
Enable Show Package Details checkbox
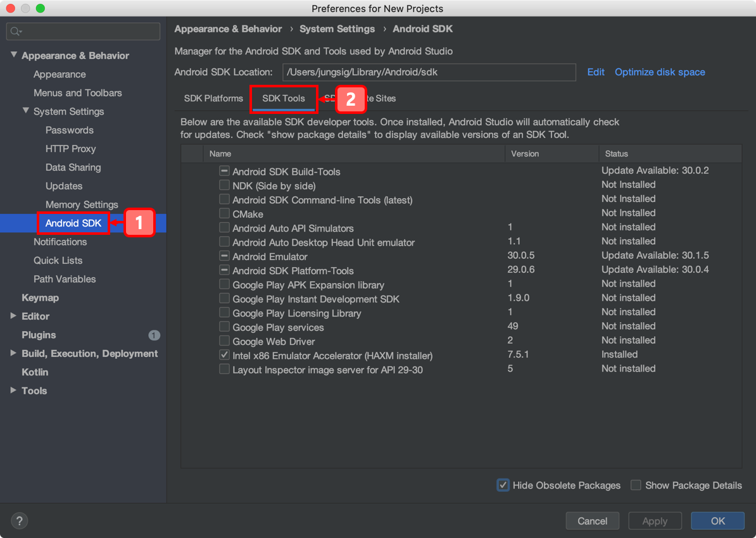point(636,485)
